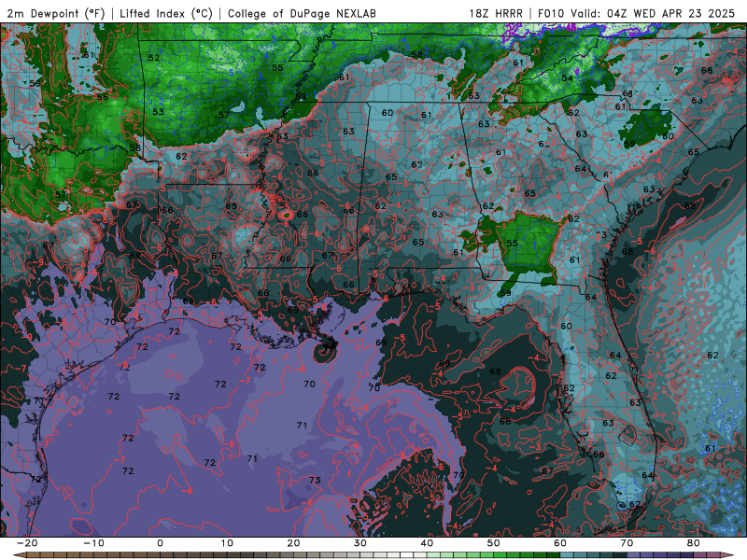The height and width of the screenshot is (560, 747).
Task: Click the 80 label on the color scale
Action: [x=694, y=543]
